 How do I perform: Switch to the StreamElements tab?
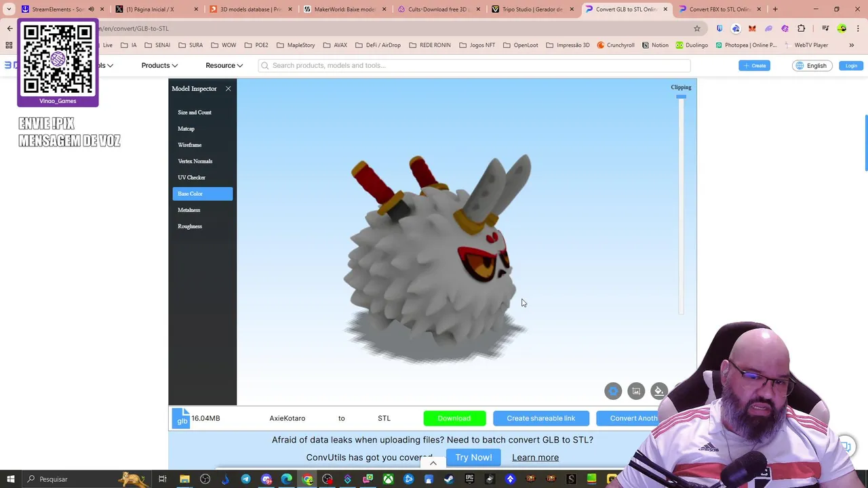pyautogui.click(x=61, y=9)
